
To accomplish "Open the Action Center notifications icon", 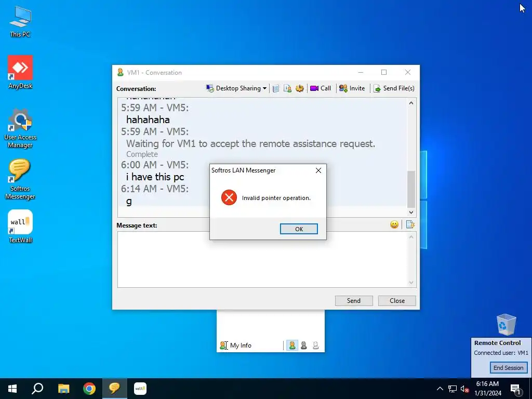I will coord(516,389).
